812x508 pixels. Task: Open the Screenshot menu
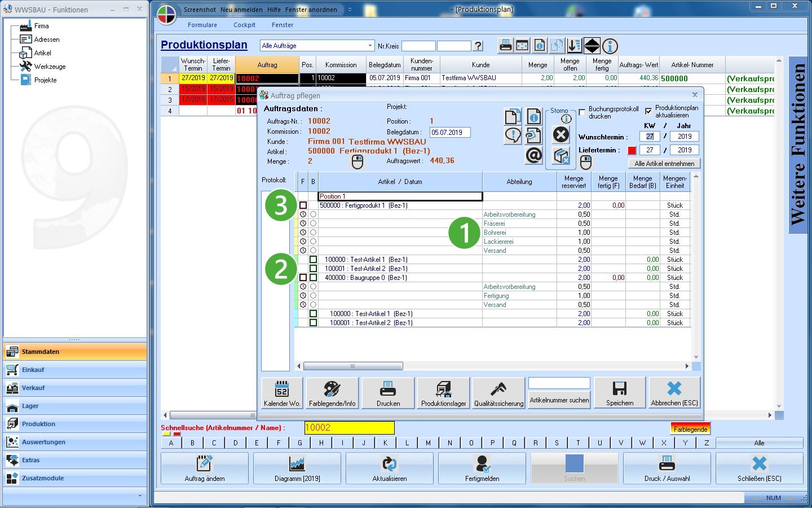coord(200,10)
